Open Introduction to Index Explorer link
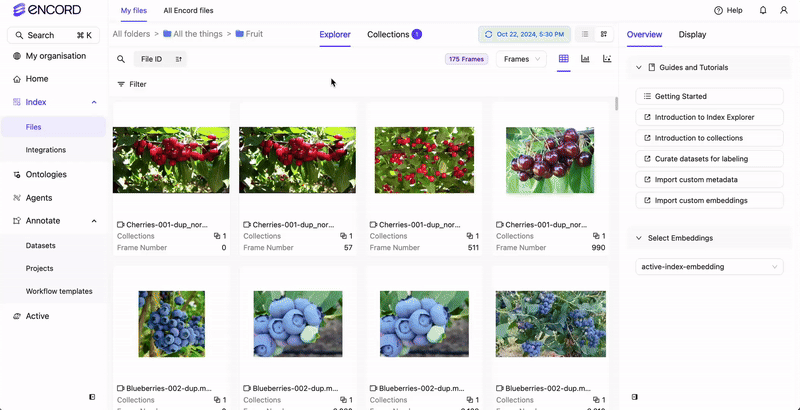800x410 pixels. 709,117
